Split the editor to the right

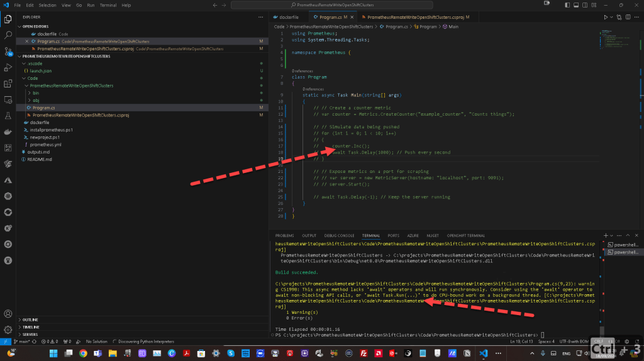628,17
